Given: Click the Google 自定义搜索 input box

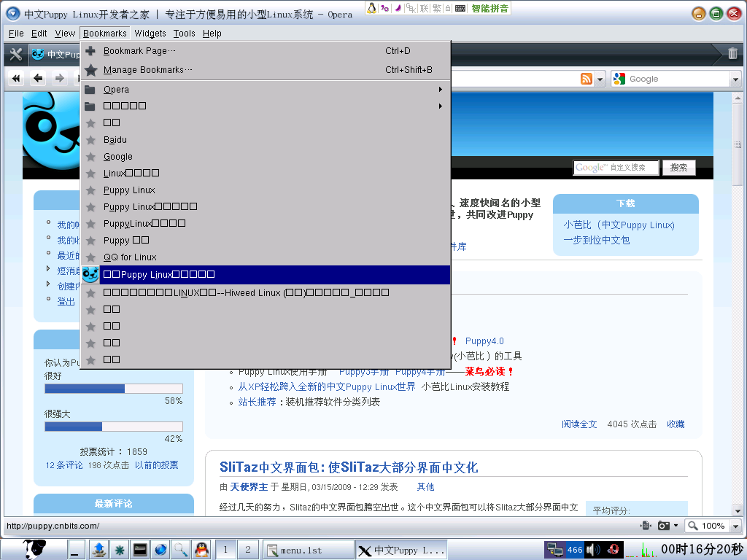Looking at the screenshot, I should [616, 168].
